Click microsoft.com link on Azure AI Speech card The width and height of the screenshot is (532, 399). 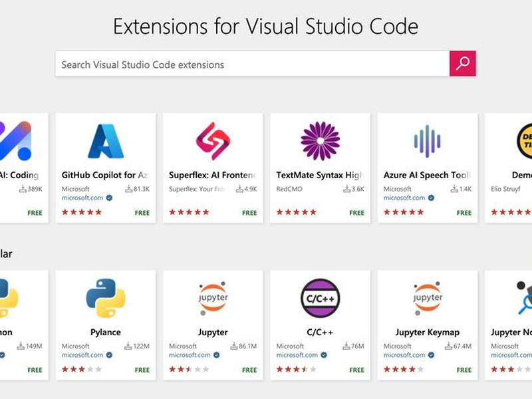[x=404, y=198]
